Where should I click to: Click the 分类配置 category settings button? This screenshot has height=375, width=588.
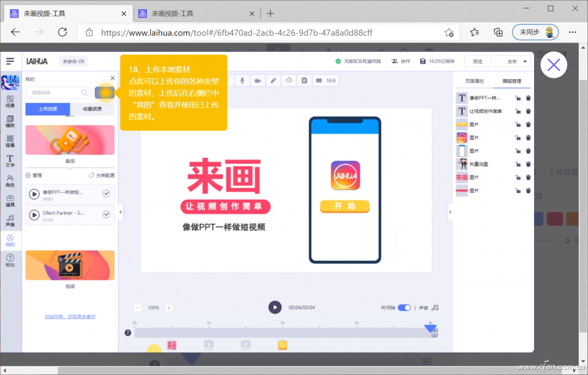pyautogui.click(x=101, y=175)
